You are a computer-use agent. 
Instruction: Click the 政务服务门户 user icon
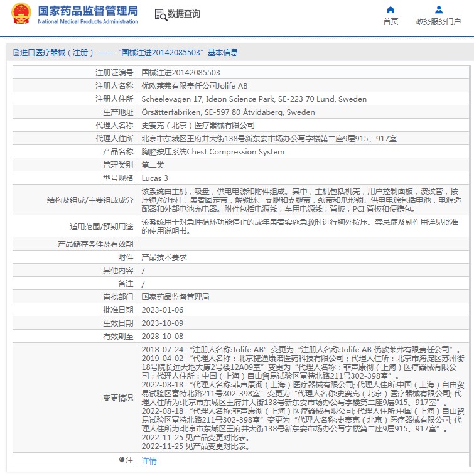point(438,9)
